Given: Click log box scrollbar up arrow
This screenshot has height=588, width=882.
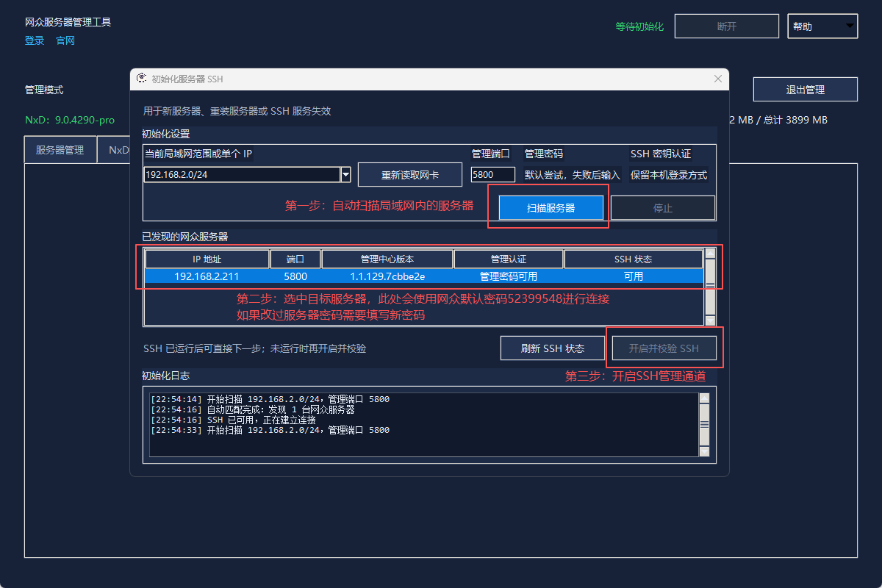Looking at the screenshot, I should [704, 398].
